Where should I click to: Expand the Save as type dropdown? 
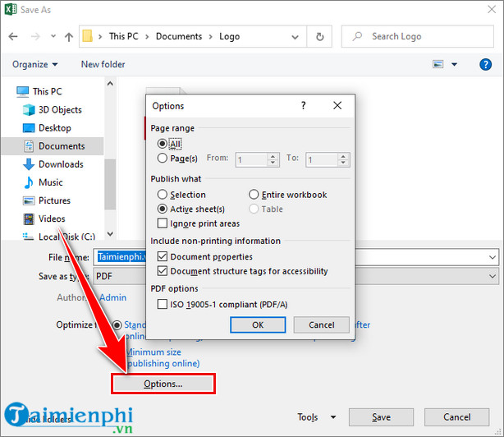[x=493, y=276]
